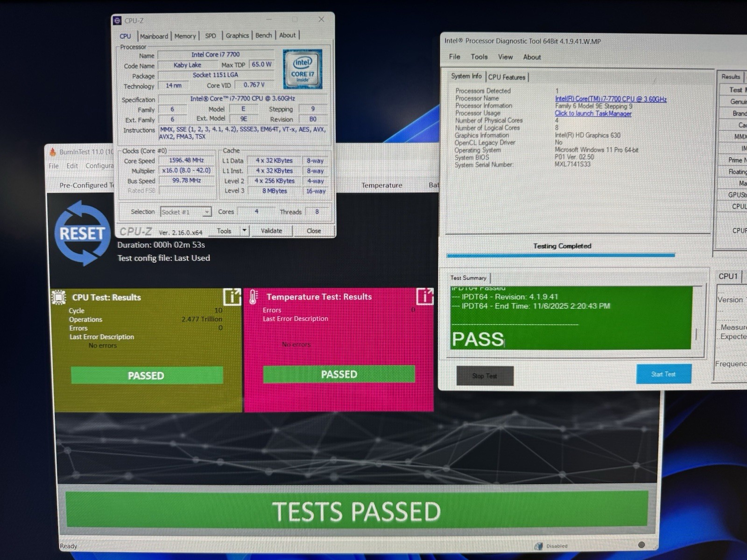Viewport: 747px width, 560px height.
Task: Open the Pre-Configured Tests tab in BurnInTest
Action: 87,185
